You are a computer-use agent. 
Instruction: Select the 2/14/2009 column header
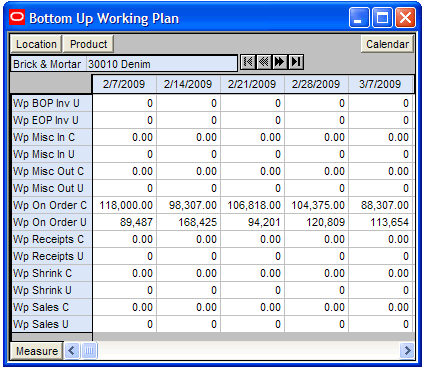188,84
